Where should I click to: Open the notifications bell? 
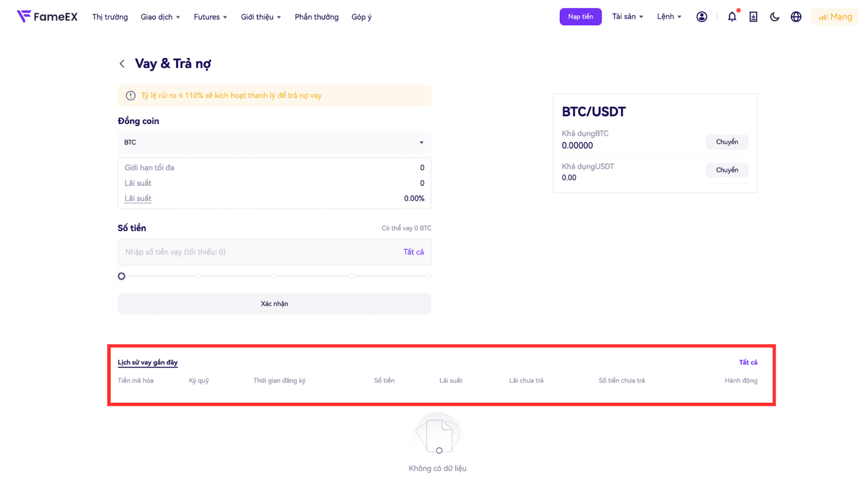(x=732, y=17)
